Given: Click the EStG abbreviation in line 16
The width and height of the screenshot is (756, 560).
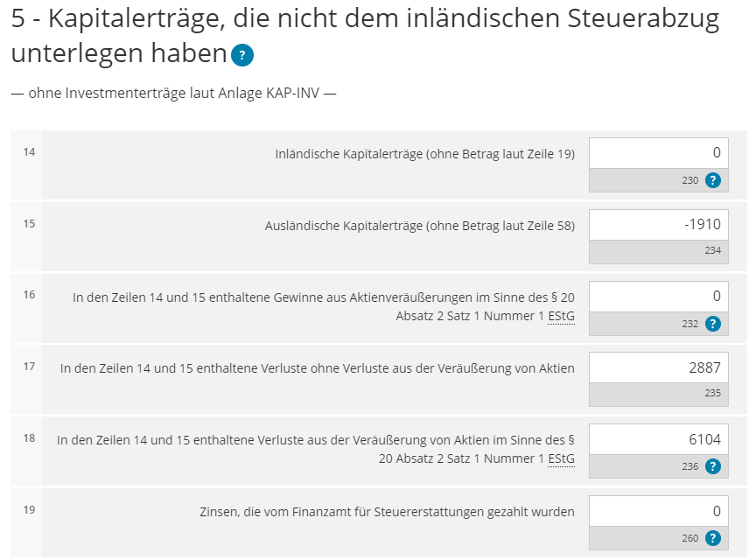Looking at the screenshot, I should tap(562, 316).
